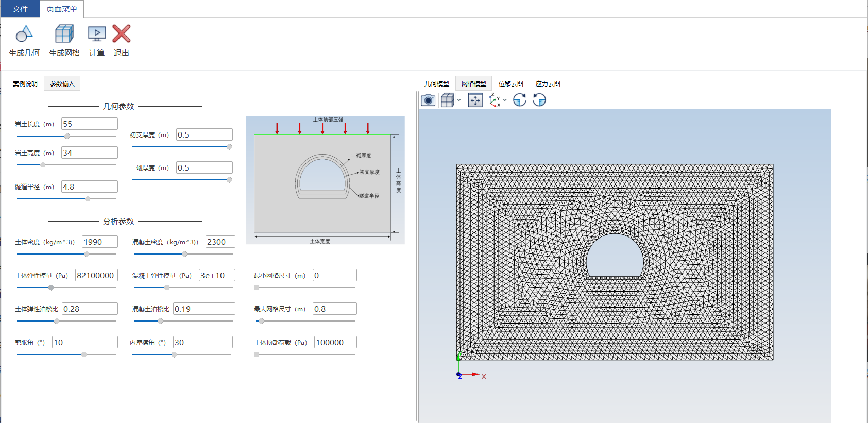Click the 几何参数 section heading
The image size is (868, 423).
click(118, 106)
